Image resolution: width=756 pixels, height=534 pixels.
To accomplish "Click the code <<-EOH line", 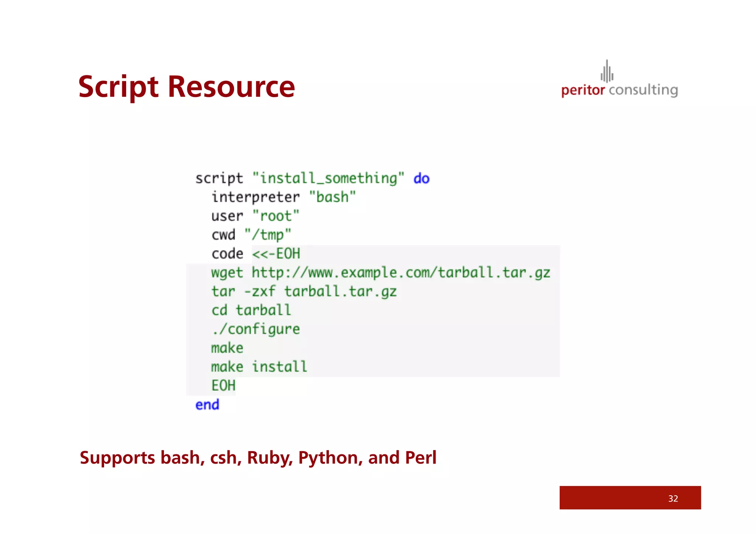I will (256, 254).
